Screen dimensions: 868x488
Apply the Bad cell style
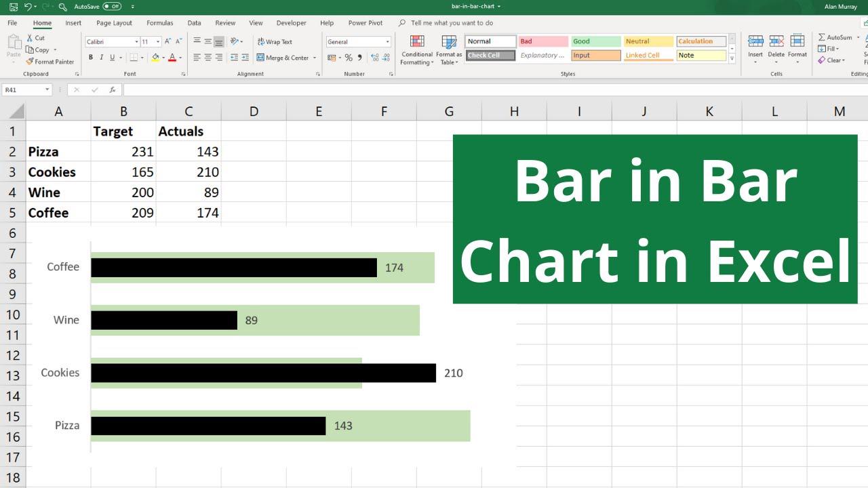click(542, 41)
